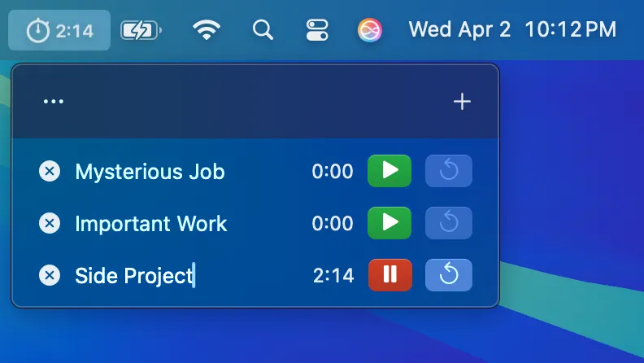Start the Mysterious Job timer
Screen dimensions: 644x363
click(389, 171)
